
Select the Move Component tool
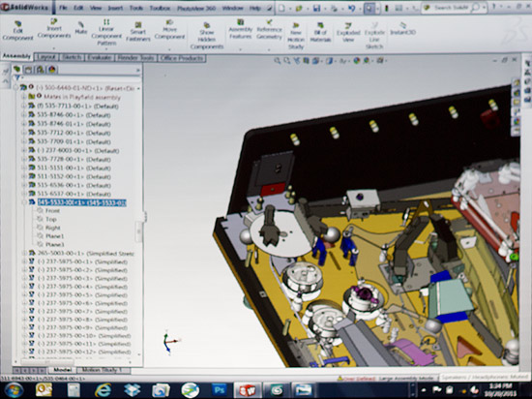coord(169,30)
